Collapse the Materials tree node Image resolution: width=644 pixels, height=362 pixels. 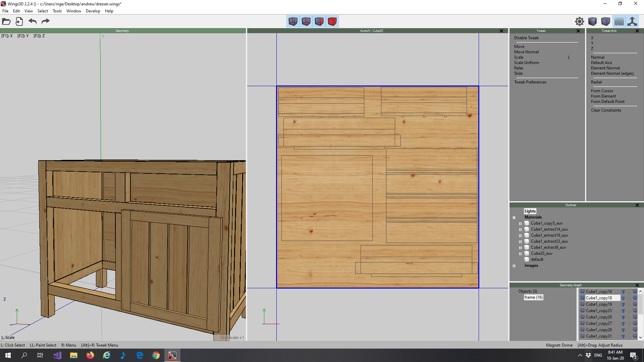coord(514,218)
